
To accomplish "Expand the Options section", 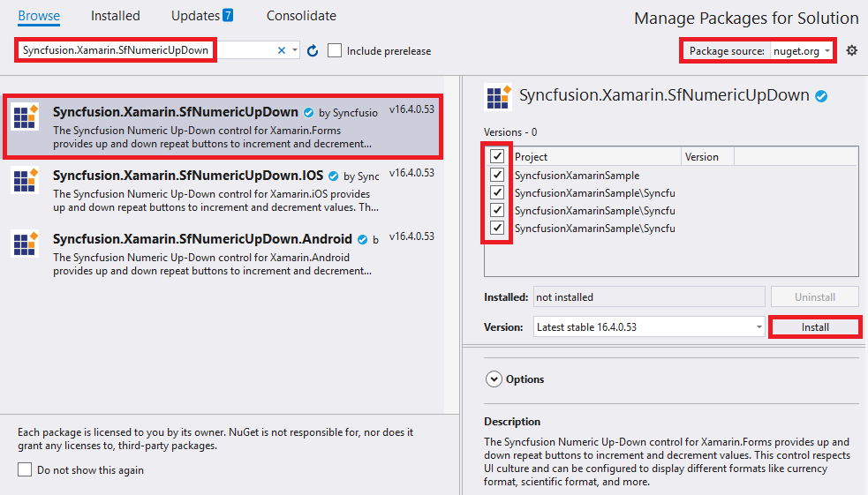I will coord(494,379).
